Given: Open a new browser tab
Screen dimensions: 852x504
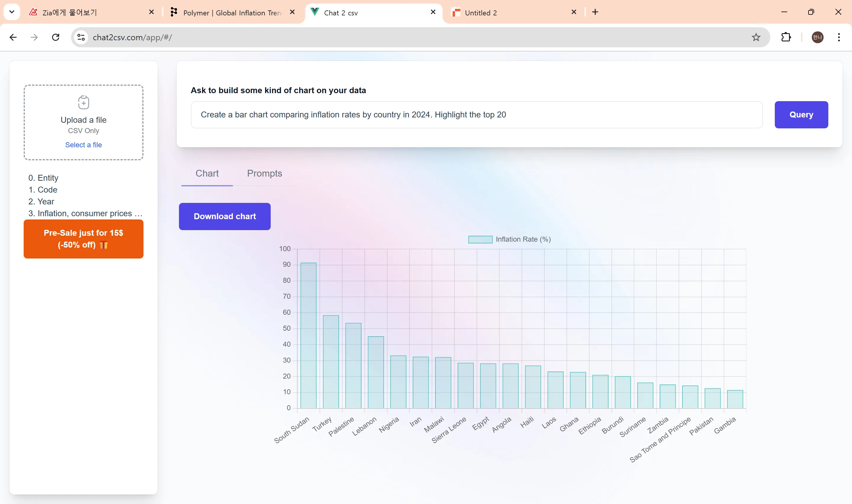Looking at the screenshot, I should click(x=595, y=12).
